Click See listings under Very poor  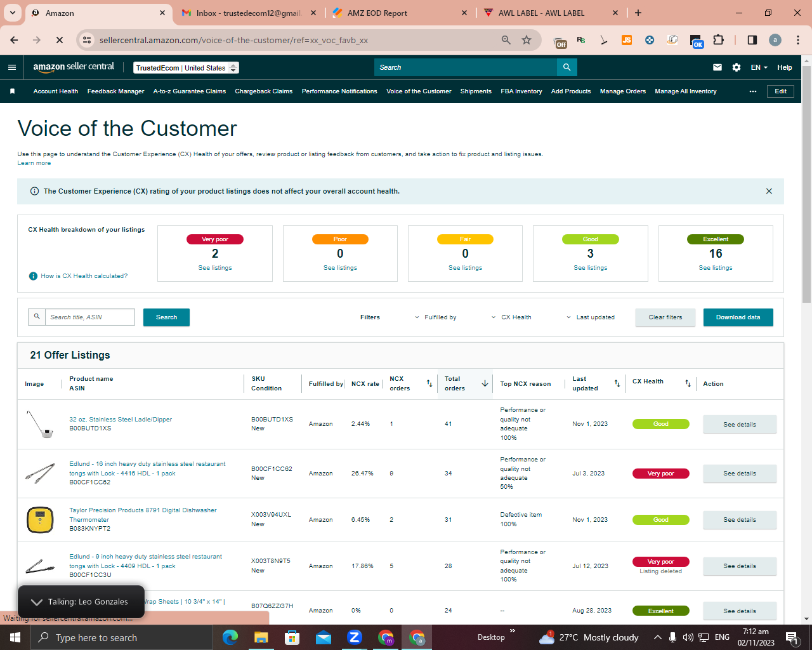(x=215, y=268)
